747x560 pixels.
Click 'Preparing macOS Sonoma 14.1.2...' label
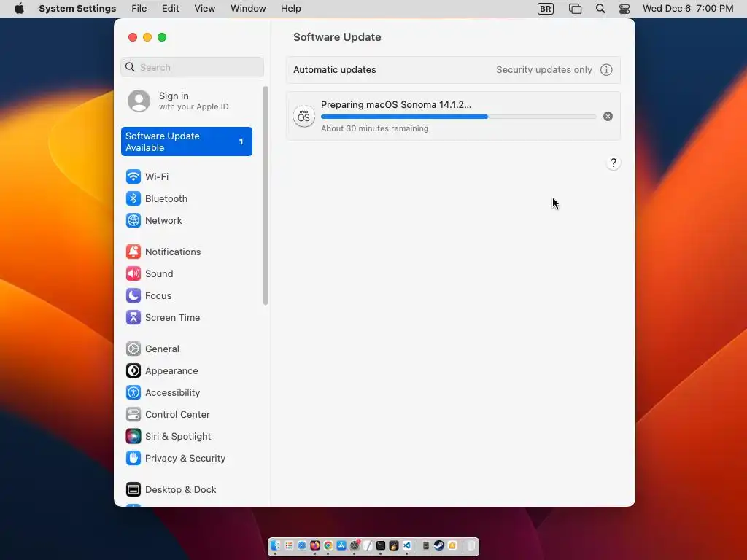pos(396,105)
